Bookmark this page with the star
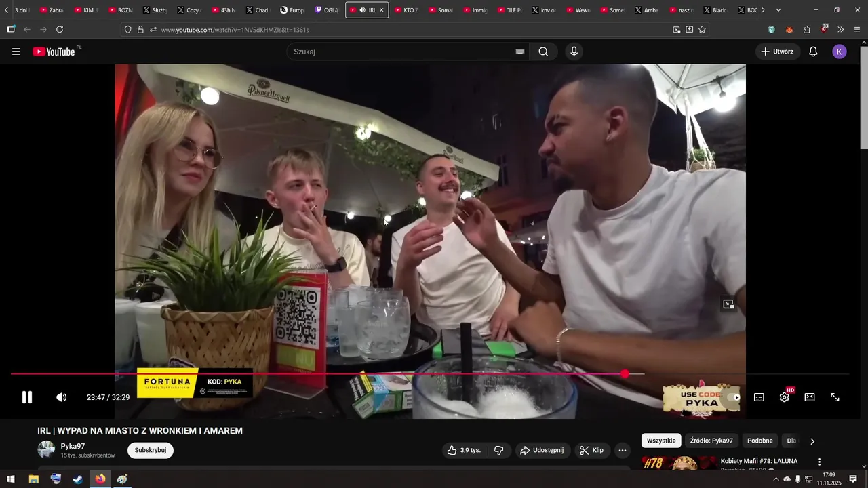The width and height of the screenshot is (868, 488). (702, 30)
